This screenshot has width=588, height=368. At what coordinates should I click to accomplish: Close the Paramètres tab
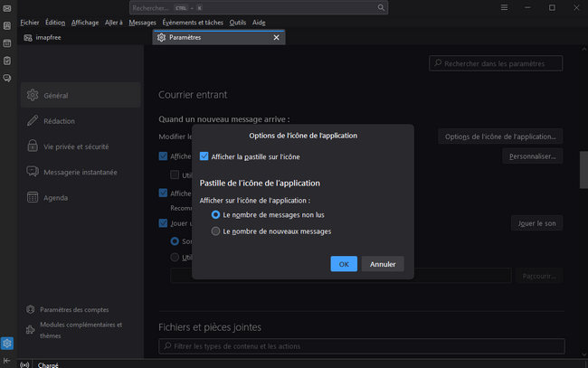coord(277,38)
